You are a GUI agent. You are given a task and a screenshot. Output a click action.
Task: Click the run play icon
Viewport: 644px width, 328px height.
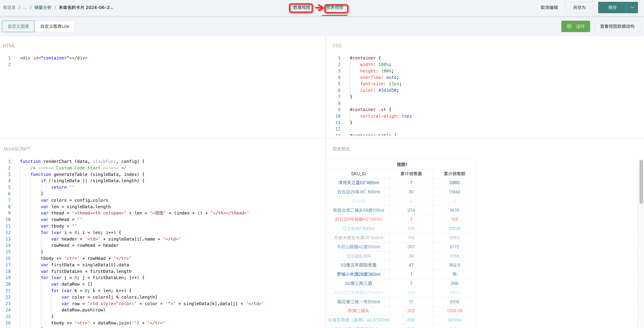[x=569, y=26]
